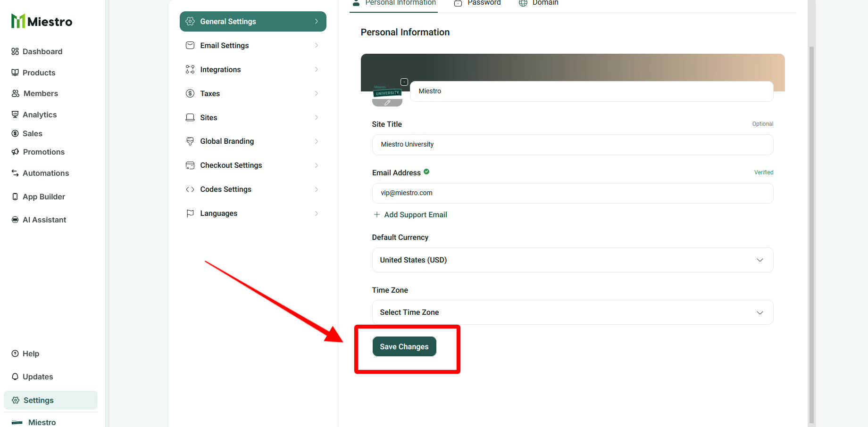This screenshot has width=868, height=427.
Task: Go to Members page
Action: tap(41, 93)
